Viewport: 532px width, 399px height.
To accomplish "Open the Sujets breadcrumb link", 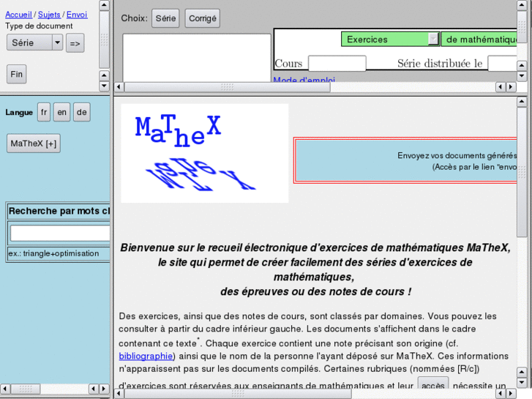I will point(49,15).
